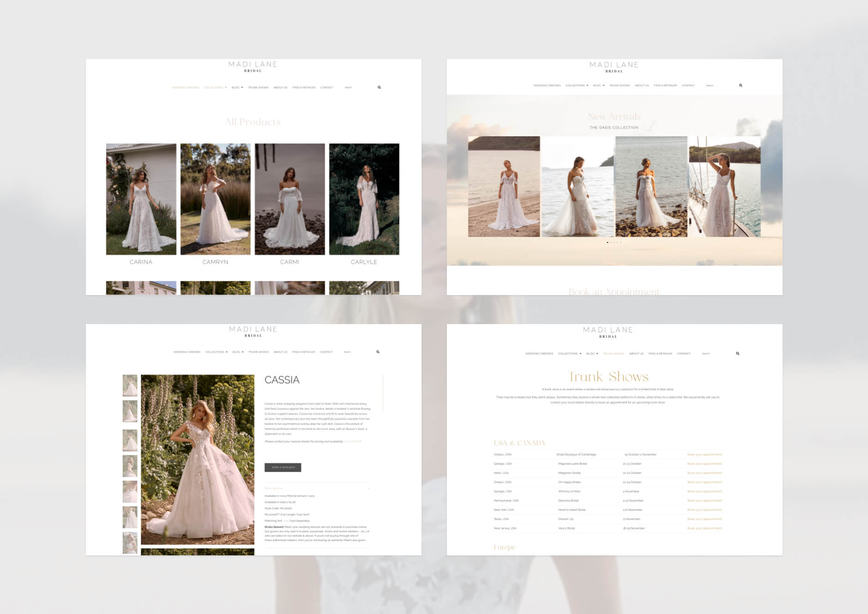Collapse the Description section on Cassia page

(368, 488)
